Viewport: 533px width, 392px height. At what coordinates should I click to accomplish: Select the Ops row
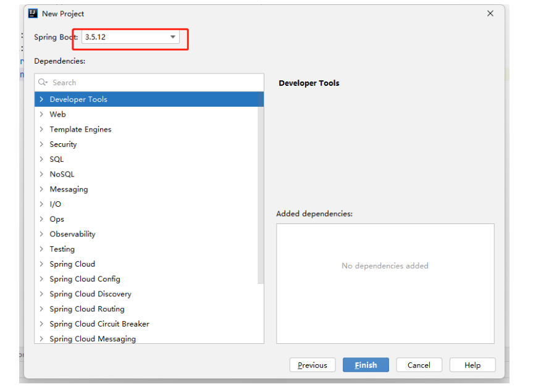point(146,219)
